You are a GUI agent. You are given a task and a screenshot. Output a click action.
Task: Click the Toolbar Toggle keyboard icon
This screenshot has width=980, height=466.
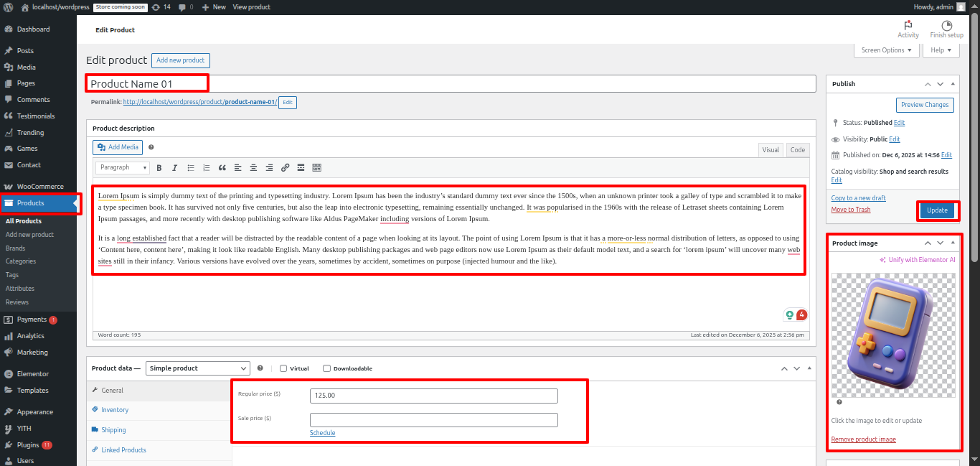pos(316,168)
